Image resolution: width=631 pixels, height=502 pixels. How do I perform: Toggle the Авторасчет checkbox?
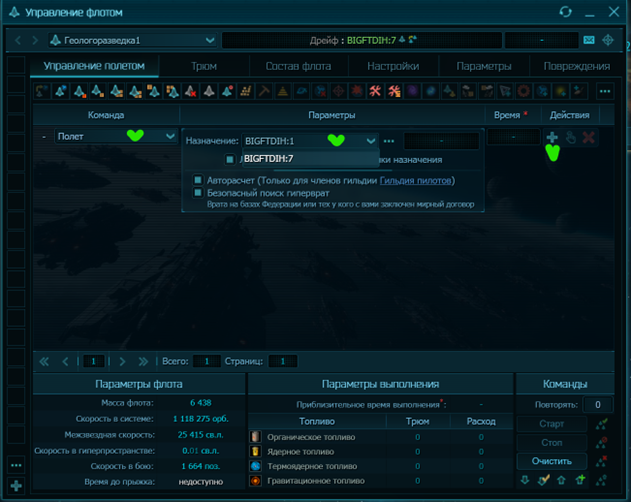(198, 180)
